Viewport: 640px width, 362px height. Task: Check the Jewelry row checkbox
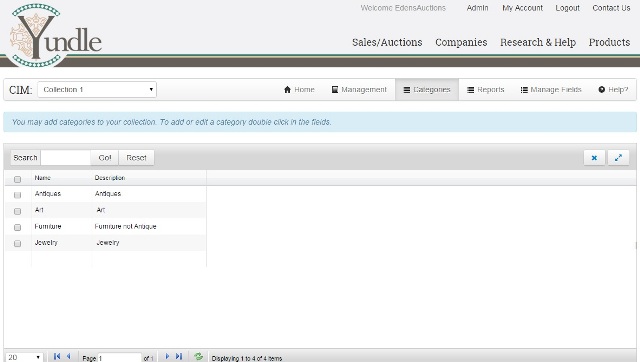coord(17,243)
